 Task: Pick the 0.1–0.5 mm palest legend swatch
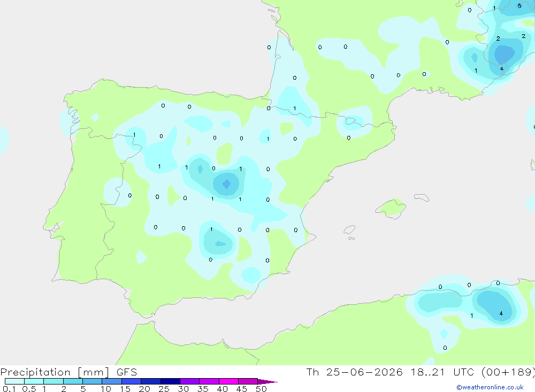14,381
